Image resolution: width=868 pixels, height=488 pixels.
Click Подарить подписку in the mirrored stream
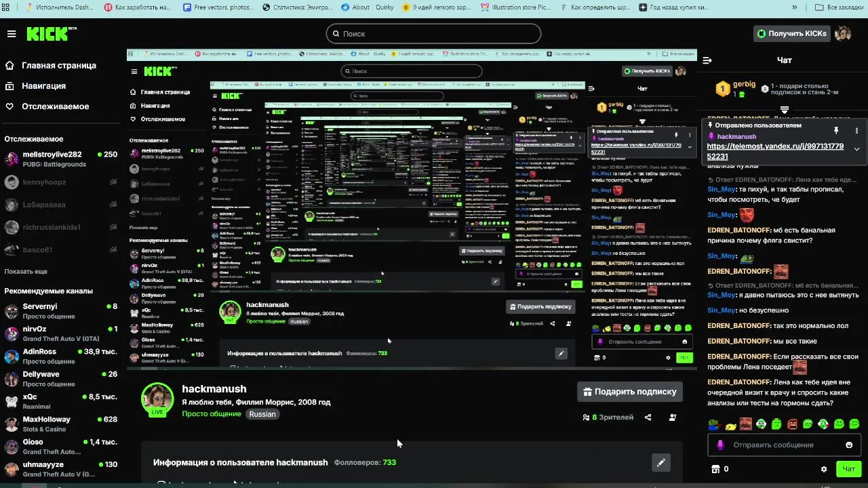pyautogui.click(x=540, y=306)
